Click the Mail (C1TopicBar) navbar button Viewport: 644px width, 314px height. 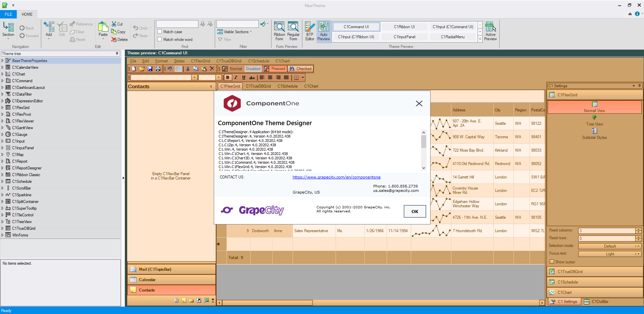[x=171, y=269]
